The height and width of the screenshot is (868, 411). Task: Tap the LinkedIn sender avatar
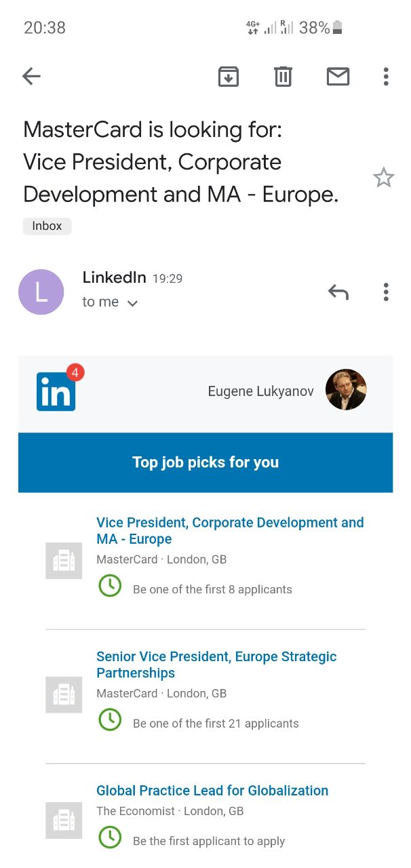[41, 292]
